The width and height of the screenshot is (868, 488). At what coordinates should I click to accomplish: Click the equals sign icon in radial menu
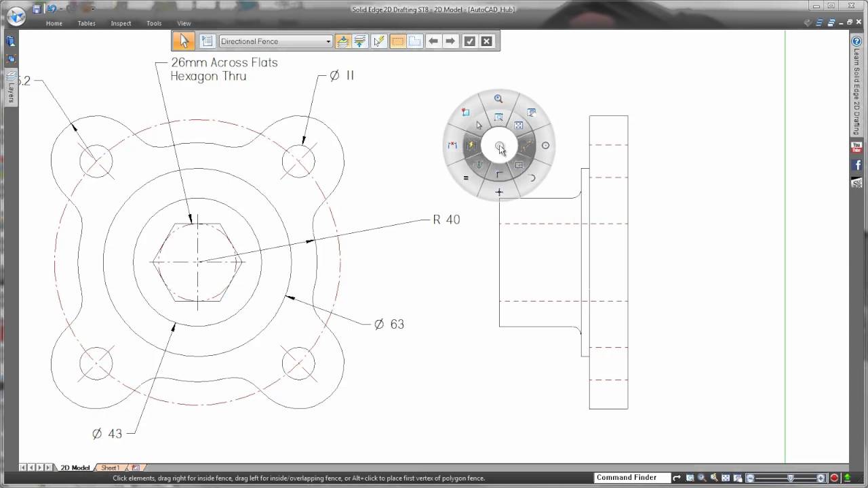click(466, 178)
